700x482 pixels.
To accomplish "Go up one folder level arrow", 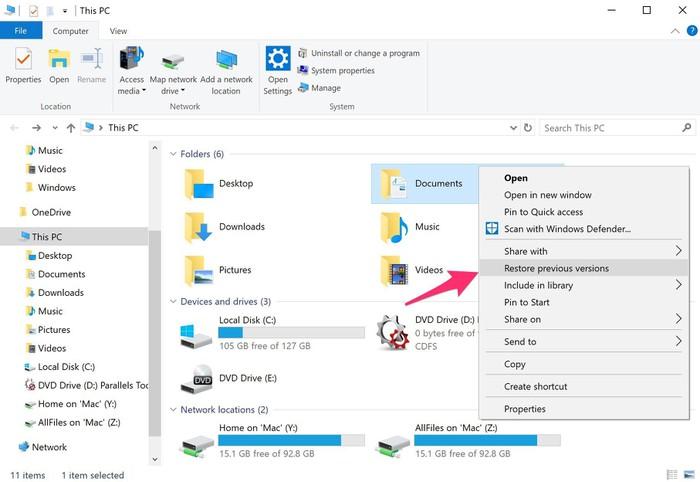I will click(x=71, y=128).
